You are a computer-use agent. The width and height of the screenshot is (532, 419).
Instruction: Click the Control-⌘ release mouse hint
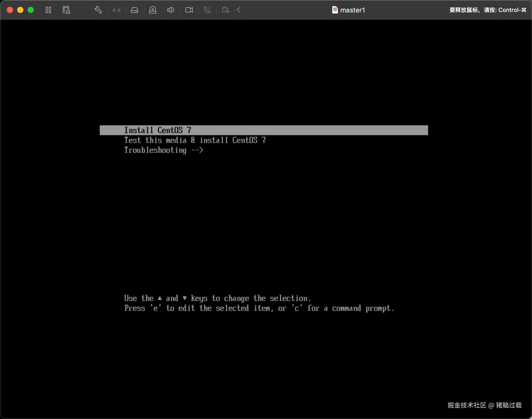click(488, 10)
